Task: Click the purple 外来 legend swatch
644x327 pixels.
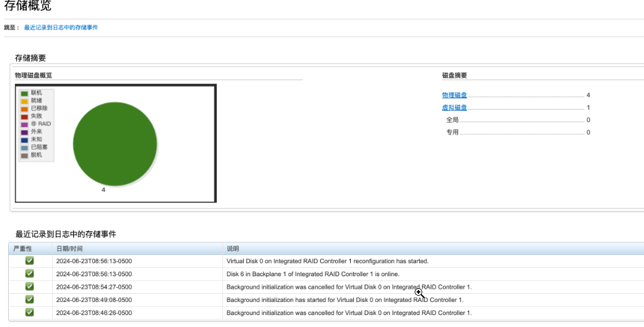Action: (24, 132)
